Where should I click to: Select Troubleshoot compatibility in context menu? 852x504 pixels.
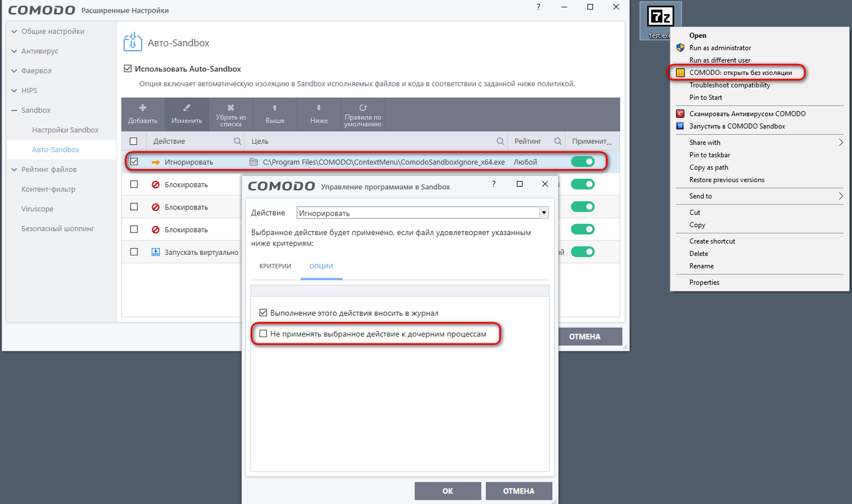[730, 85]
